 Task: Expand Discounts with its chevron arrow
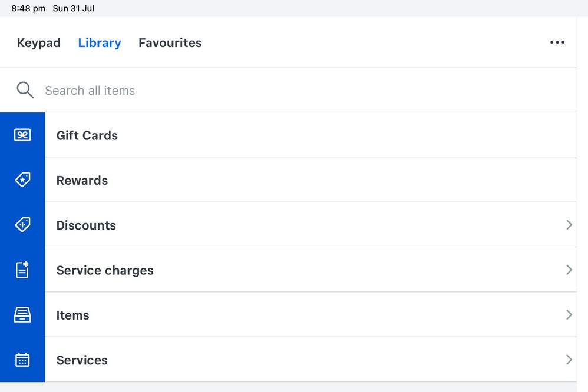pyautogui.click(x=569, y=225)
